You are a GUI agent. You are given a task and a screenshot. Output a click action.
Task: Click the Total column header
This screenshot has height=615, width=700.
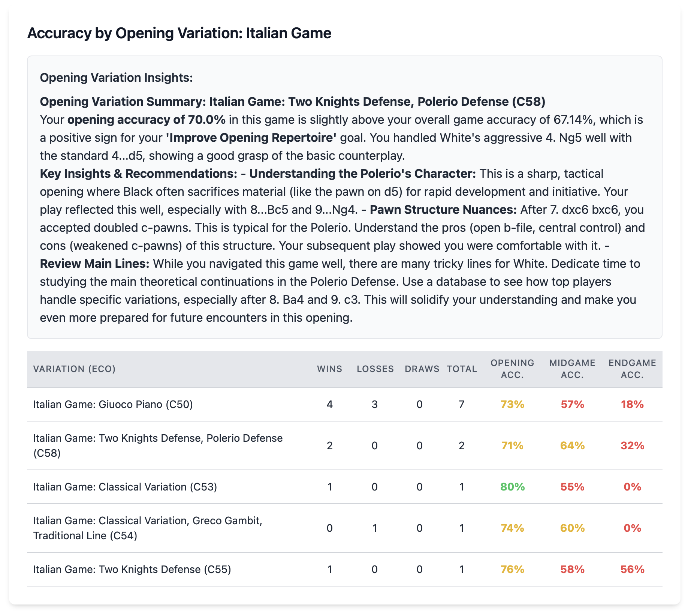(462, 369)
